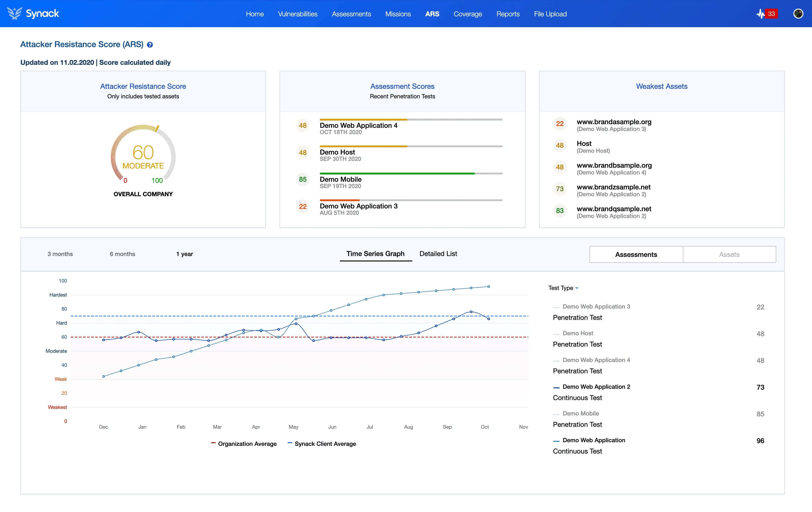Open the activity pulse notifications icon

(x=760, y=14)
